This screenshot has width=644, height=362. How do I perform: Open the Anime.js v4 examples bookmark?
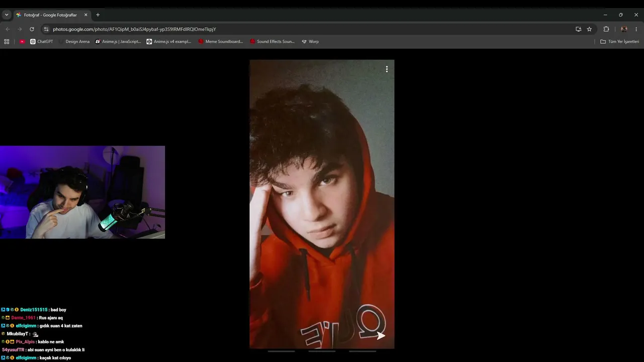pyautogui.click(x=169, y=42)
